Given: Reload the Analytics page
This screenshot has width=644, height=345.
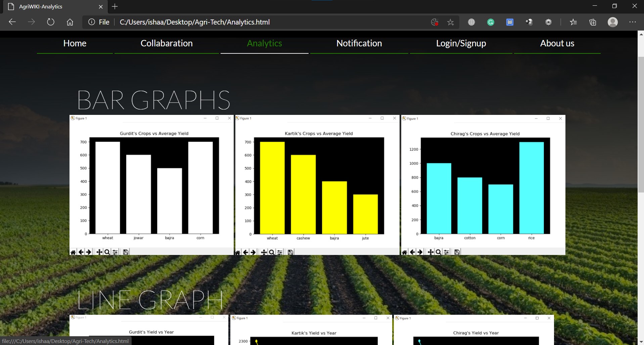Looking at the screenshot, I should (x=50, y=22).
